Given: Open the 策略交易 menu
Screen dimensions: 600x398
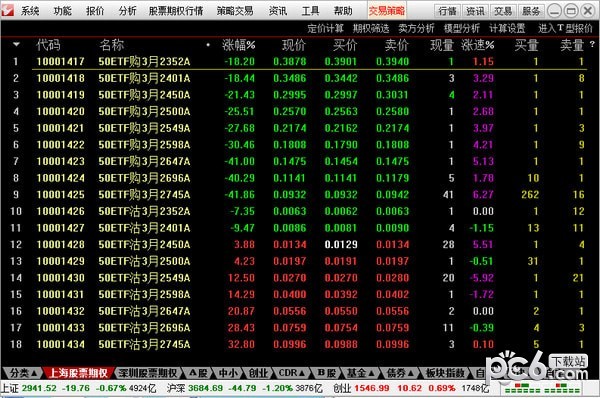Looking at the screenshot, I should (235, 11).
